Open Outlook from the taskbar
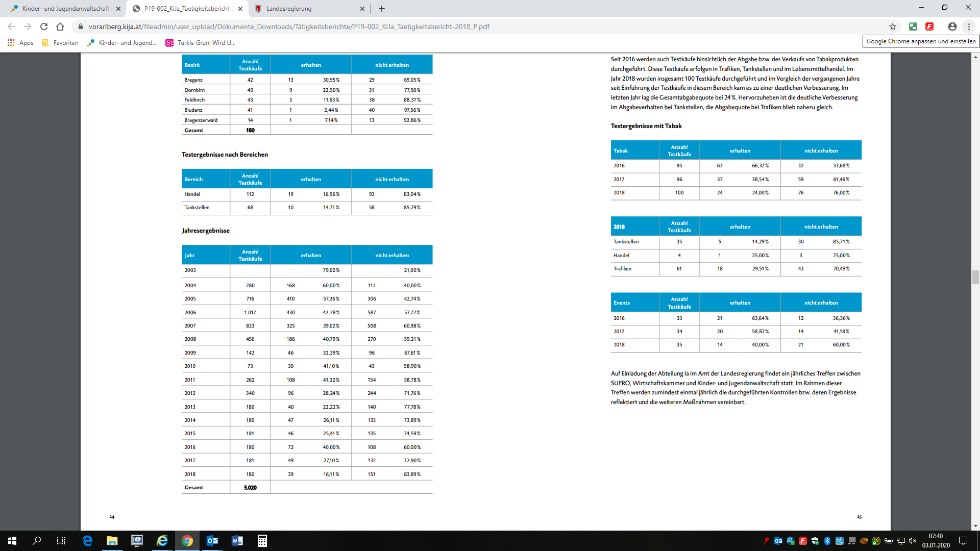 click(x=212, y=541)
